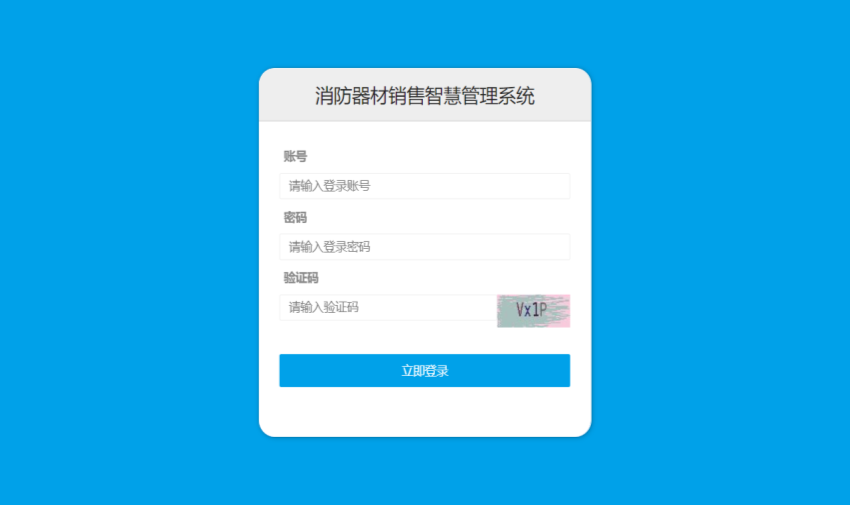
Task: Click empty white space right of 验证码 label
Action: tap(445, 278)
